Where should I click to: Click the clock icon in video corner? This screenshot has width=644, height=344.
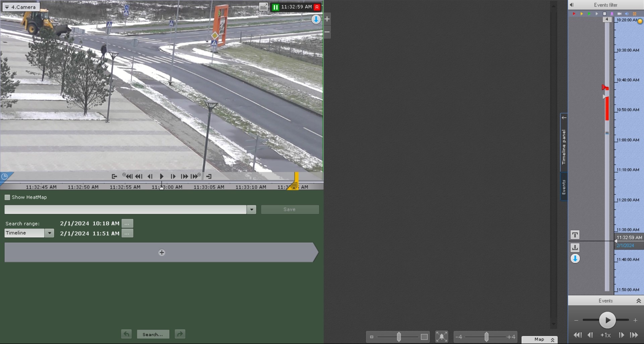click(5, 177)
